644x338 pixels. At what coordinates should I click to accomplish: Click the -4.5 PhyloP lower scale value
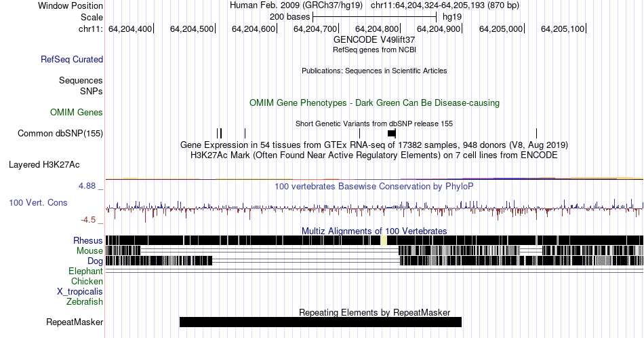(88, 220)
